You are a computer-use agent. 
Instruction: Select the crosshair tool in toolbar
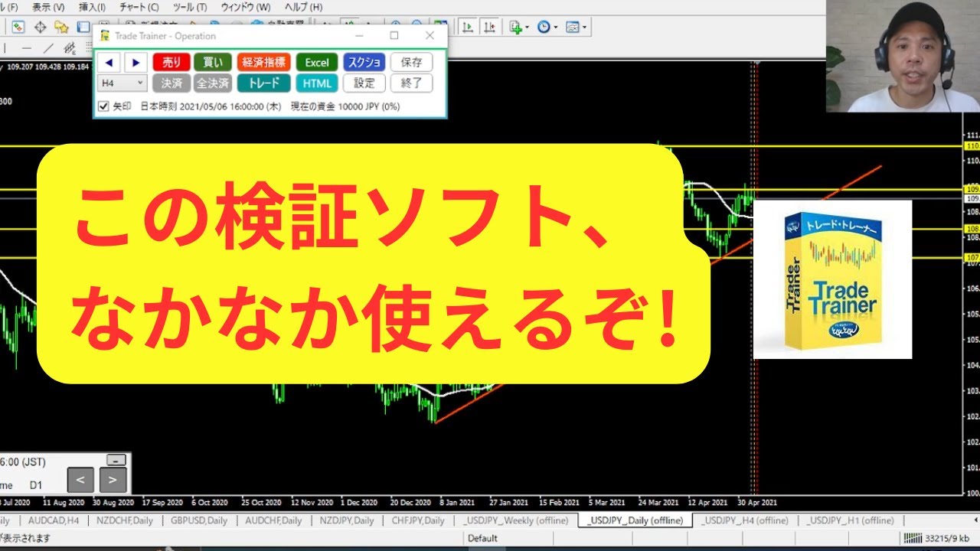pos(40,28)
